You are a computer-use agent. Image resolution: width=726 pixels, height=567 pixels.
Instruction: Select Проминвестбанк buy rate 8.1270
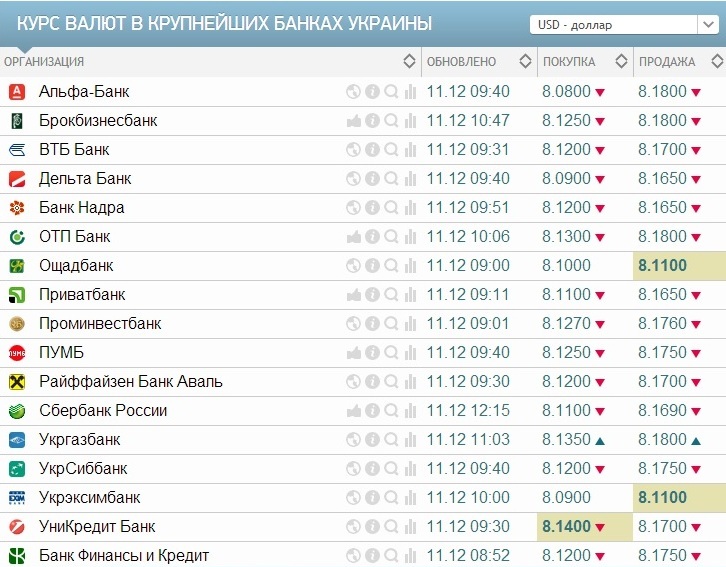click(x=566, y=324)
